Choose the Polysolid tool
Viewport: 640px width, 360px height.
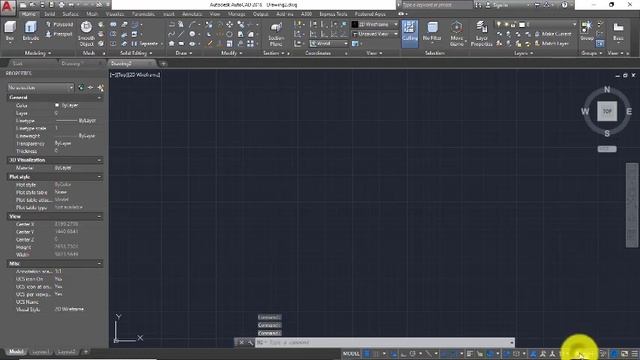pos(59,24)
